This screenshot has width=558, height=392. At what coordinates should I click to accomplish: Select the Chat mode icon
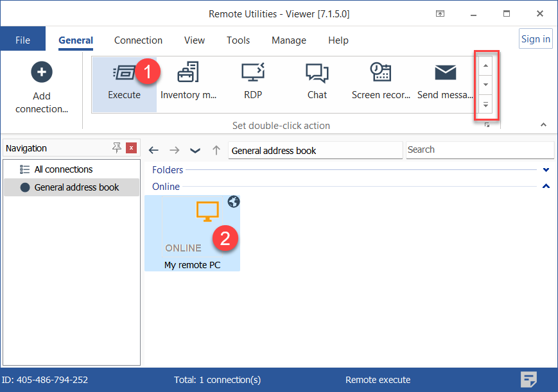317,73
